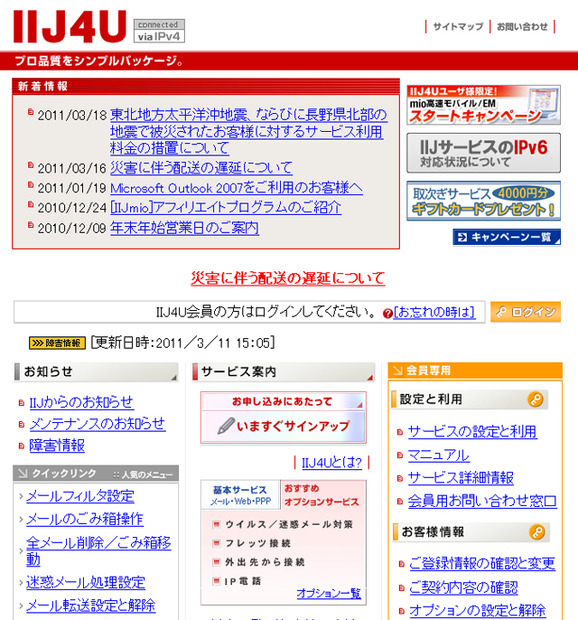Viewport: 578px width, 620px height.
Task: Click the red question mark help icon
Action: click(x=387, y=314)
